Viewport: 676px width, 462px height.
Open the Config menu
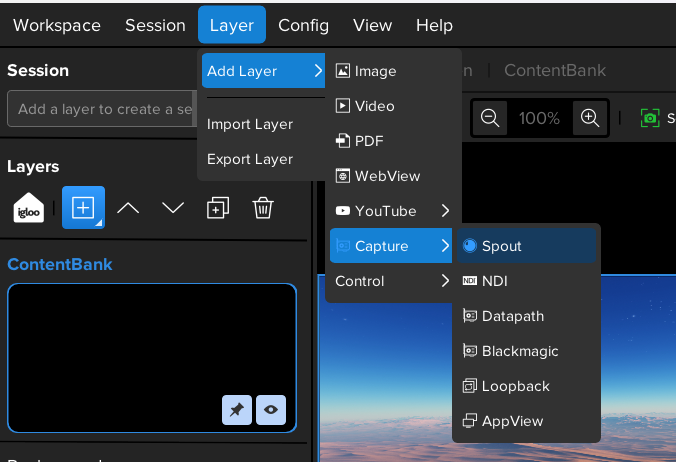coord(303,25)
